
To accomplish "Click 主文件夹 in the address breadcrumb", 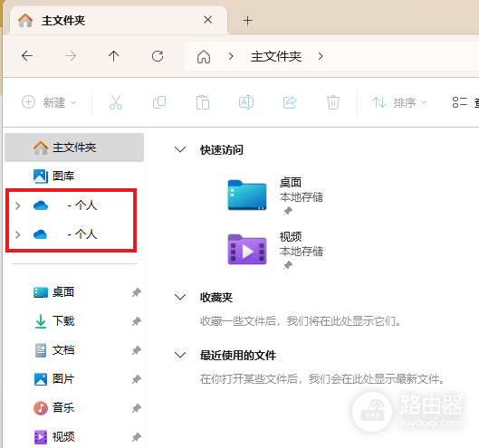I will [x=276, y=56].
